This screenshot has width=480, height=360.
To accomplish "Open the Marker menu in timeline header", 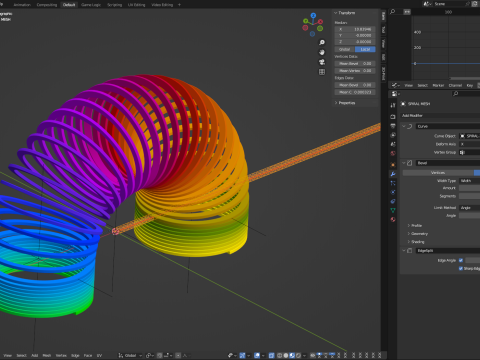I will pyautogui.click(x=438, y=86).
